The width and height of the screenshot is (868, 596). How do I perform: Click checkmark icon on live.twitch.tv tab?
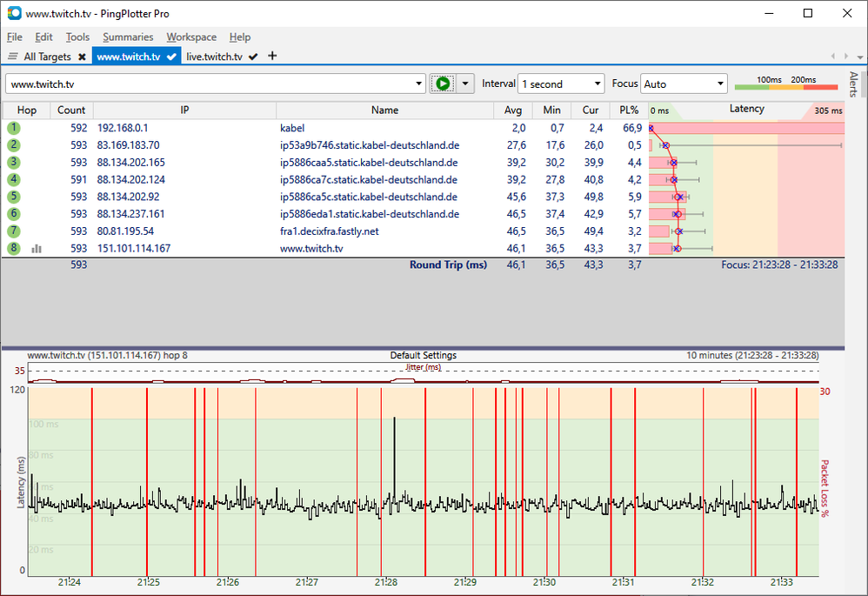254,57
